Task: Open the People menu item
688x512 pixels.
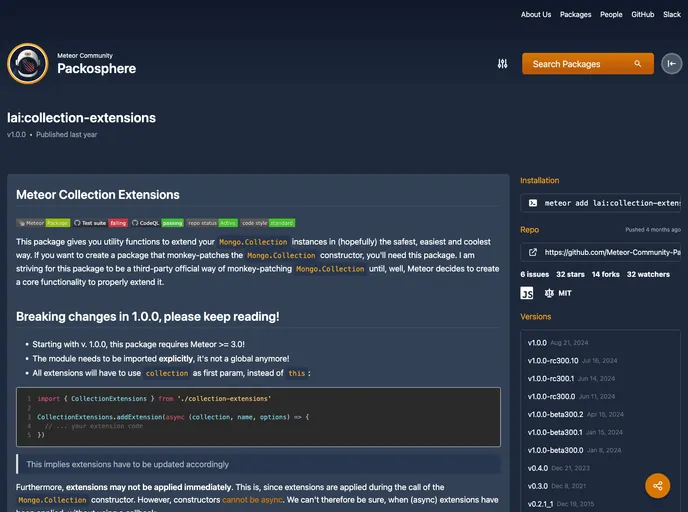Action: pos(611,14)
